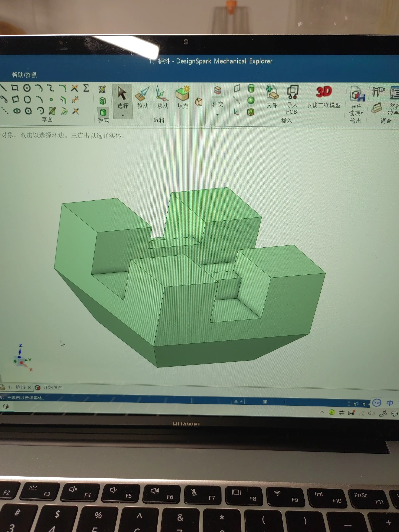Open the 帮助/资源 ribbon tab
399x532 pixels.
click(x=24, y=75)
